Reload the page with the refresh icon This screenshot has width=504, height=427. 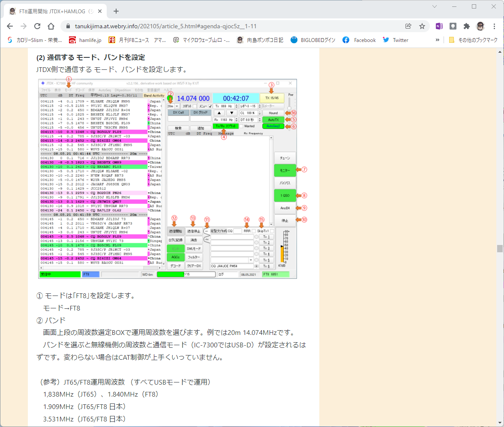[37, 27]
